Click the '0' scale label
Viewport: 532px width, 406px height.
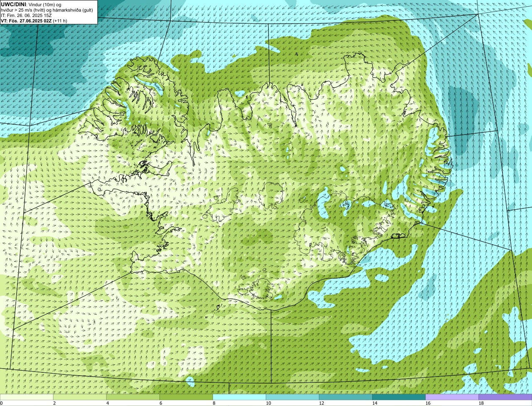[1, 403]
